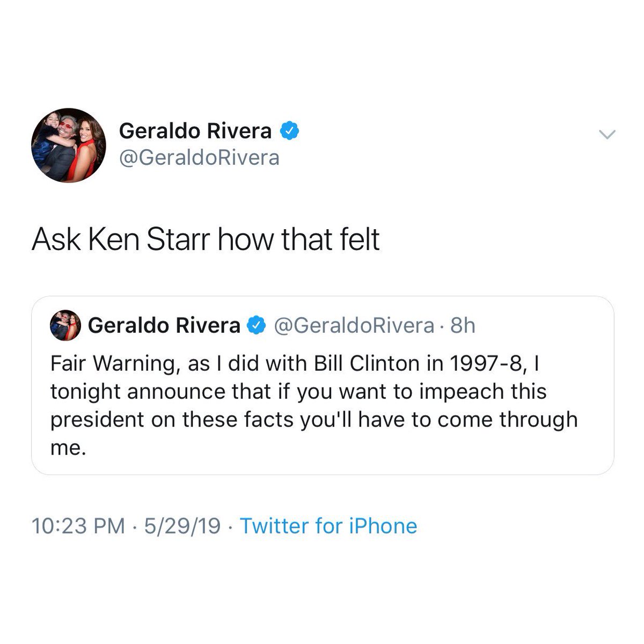Click 'Bill Clinton' in the quoted tweet text

tap(358, 363)
